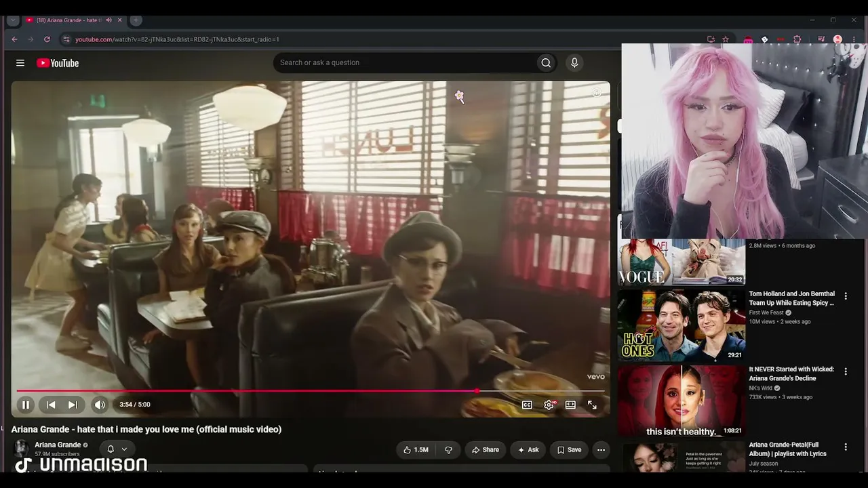
Task: Skip to the next video
Action: click(x=73, y=405)
